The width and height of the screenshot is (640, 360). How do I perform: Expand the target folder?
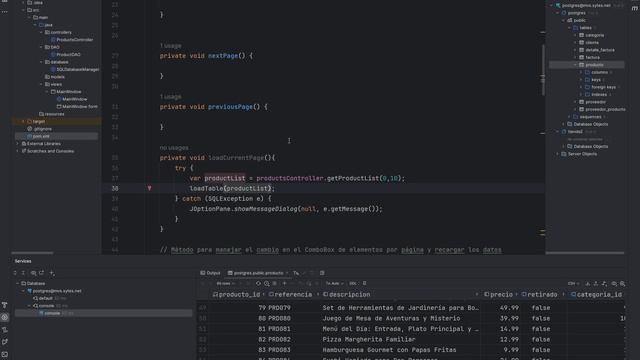pos(23,121)
